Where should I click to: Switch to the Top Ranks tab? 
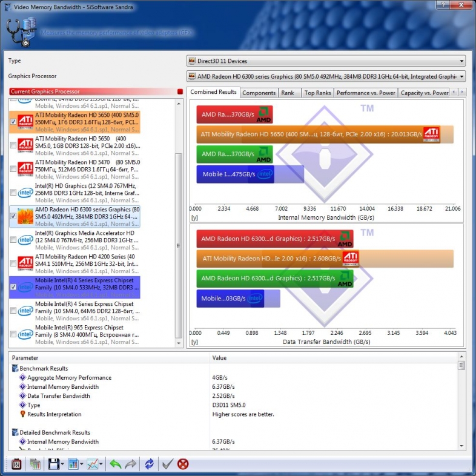click(317, 93)
